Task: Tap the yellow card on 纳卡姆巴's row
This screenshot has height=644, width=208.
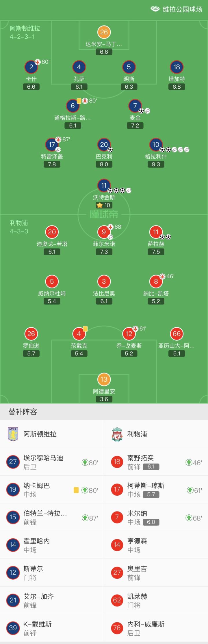Action: 76,490
